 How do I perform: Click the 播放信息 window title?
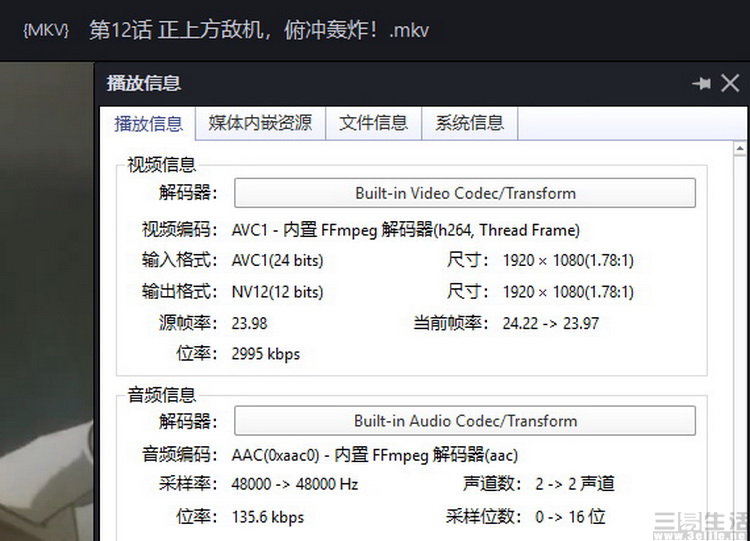[x=144, y=83]
